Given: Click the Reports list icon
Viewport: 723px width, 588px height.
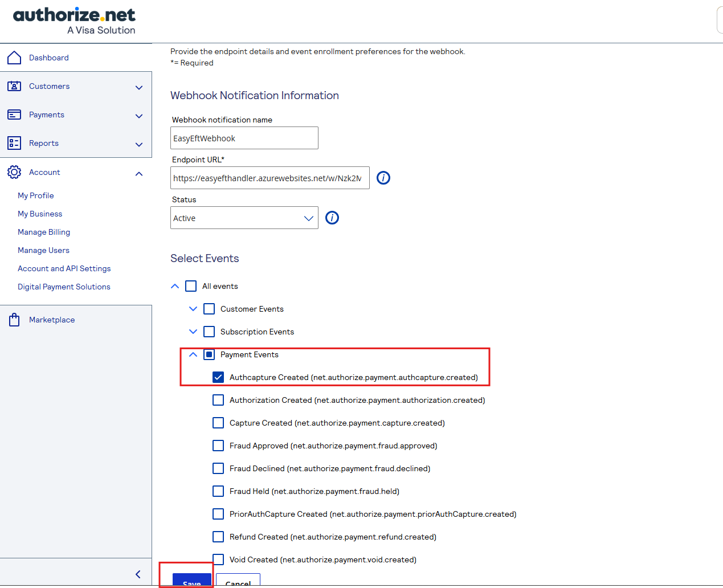Looking at the screenshot, I should point(14,143).
